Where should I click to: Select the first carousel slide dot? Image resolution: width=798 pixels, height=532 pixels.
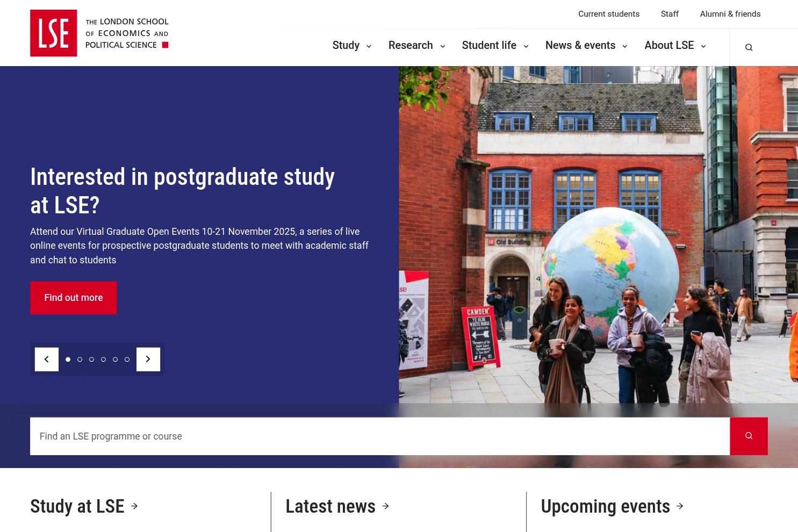point(68,360)
